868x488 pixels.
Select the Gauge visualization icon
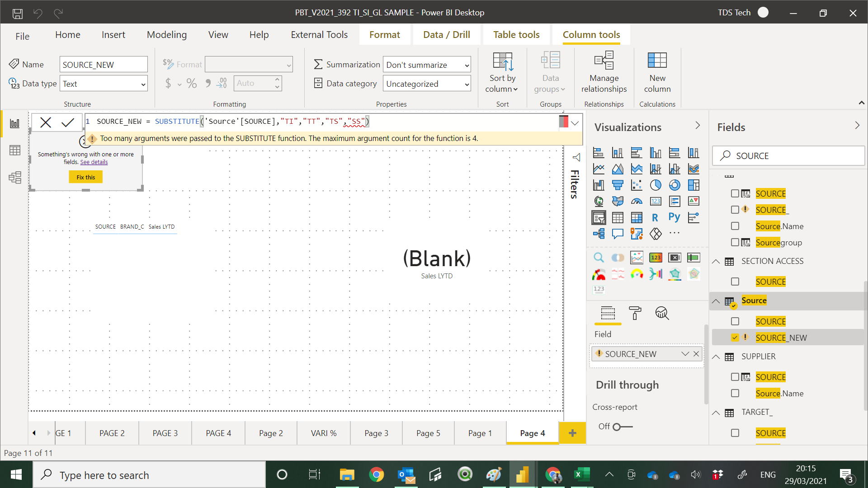637,201
